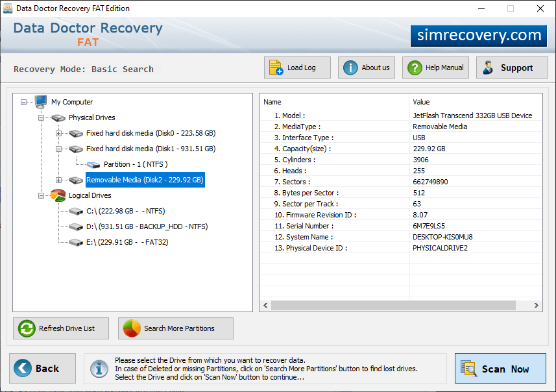
Task: Select the Capacity(size) row
Action: click(x=401, y=149)
